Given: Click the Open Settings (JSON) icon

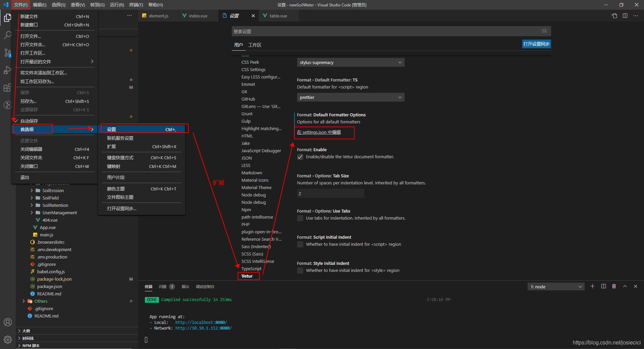Looking at the screenshot, I should tap(614, 16).
